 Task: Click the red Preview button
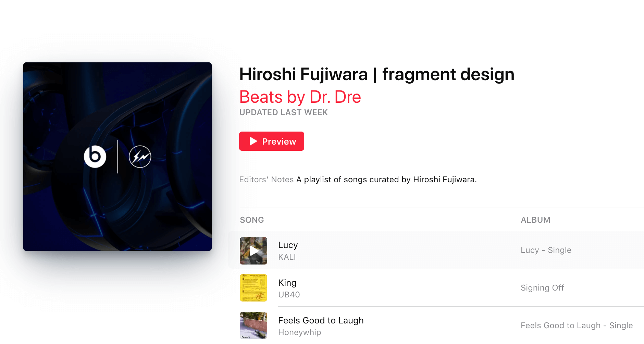(271, 141)
